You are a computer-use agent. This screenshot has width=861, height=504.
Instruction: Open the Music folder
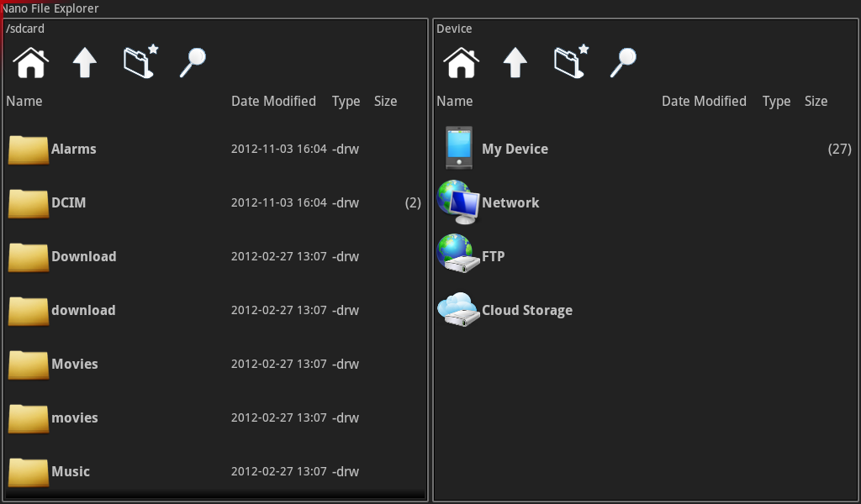click(71, 471)
